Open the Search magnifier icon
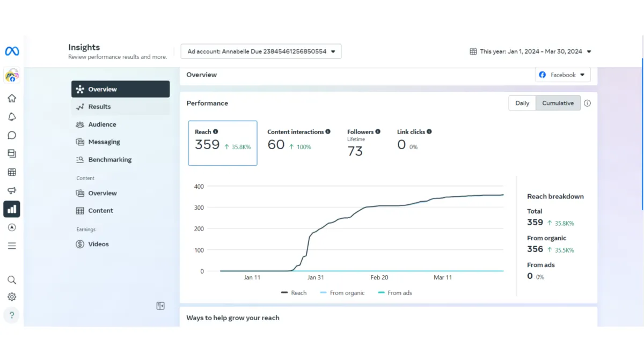Viewport: 644px width, 362px height. point(12,280)
